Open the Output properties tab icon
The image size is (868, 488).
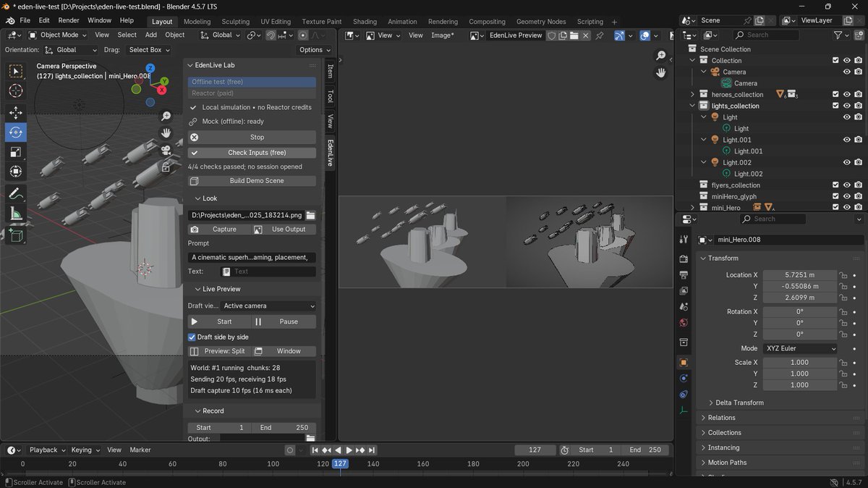(684, 274)
